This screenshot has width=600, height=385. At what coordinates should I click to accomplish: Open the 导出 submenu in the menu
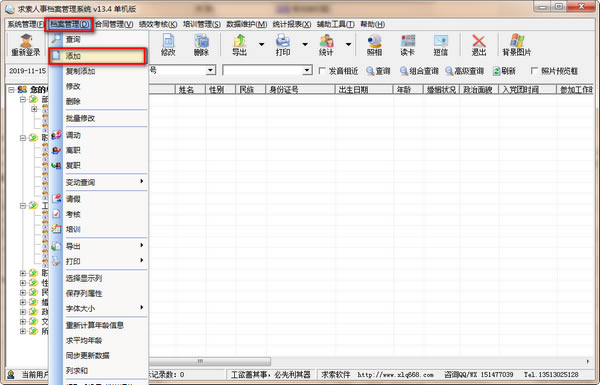[98, 246]
